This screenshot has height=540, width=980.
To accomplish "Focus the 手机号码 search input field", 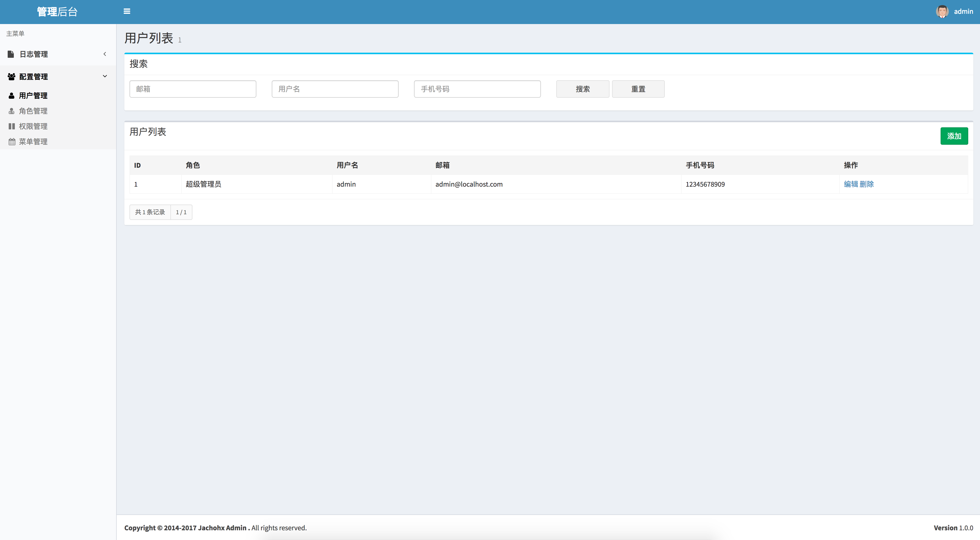I will (477, 89).
